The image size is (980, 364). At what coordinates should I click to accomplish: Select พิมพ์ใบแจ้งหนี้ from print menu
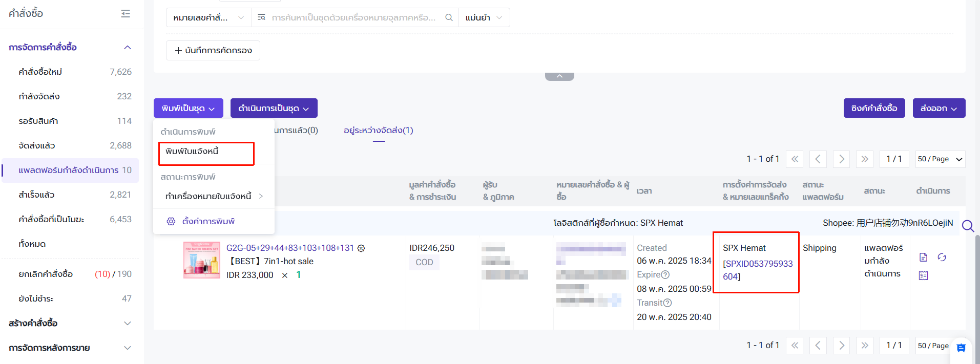192,152
